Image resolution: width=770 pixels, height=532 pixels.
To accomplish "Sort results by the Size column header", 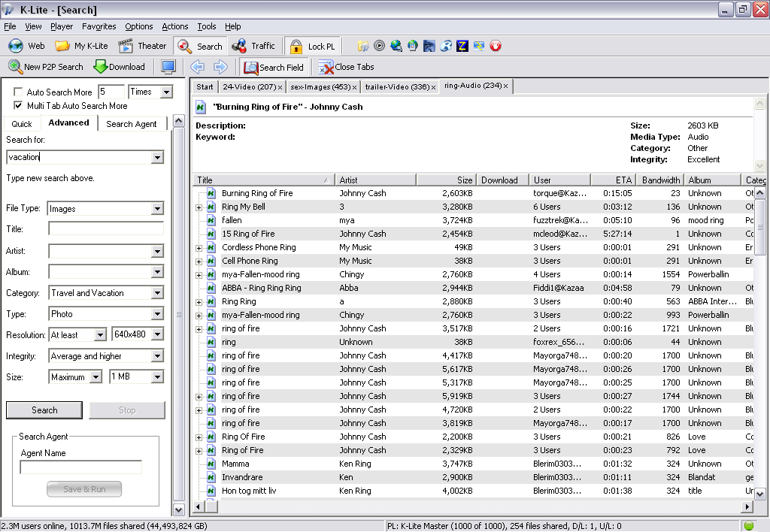I will point(445,180).
